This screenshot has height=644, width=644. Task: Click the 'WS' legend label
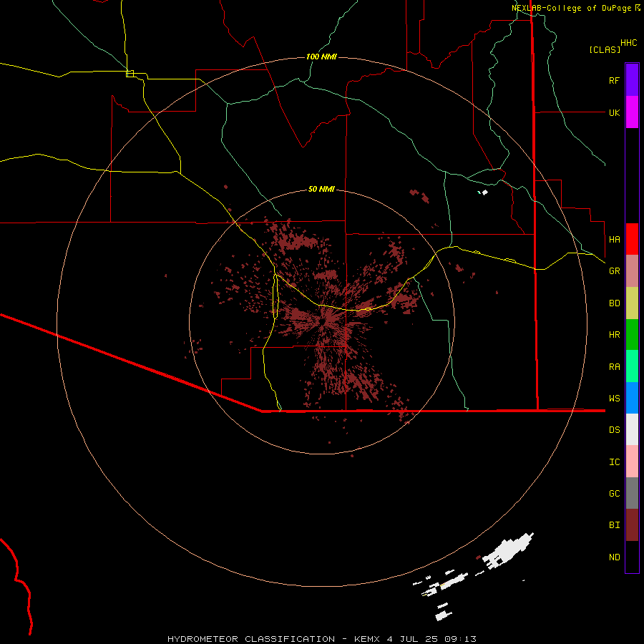(614, 398)
